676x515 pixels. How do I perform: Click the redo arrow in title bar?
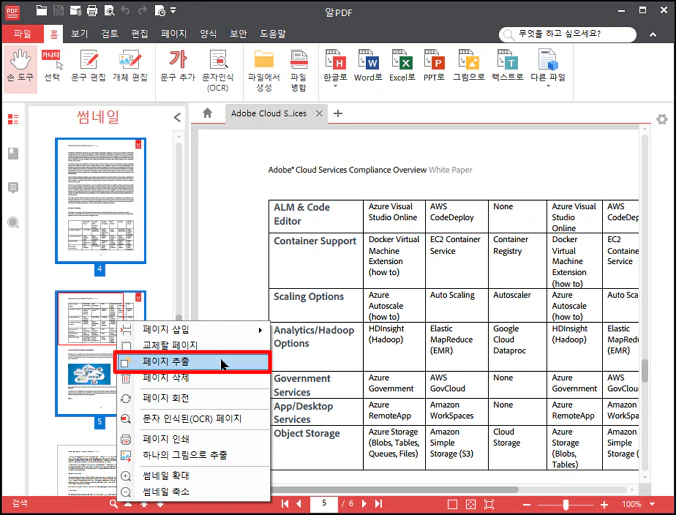(x=142, y=10)
